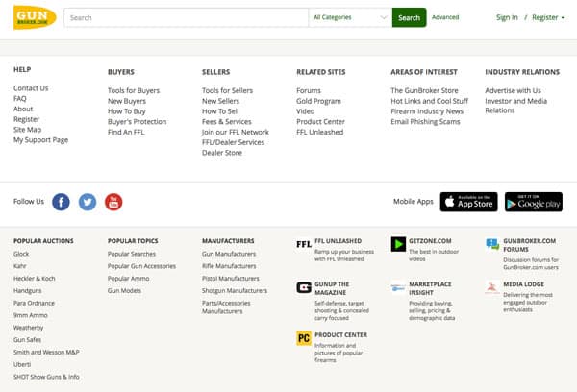Viewport: 577px width, 392px height.
Task: Open the Twitter follow icon
Action: [x=88, y=202]
